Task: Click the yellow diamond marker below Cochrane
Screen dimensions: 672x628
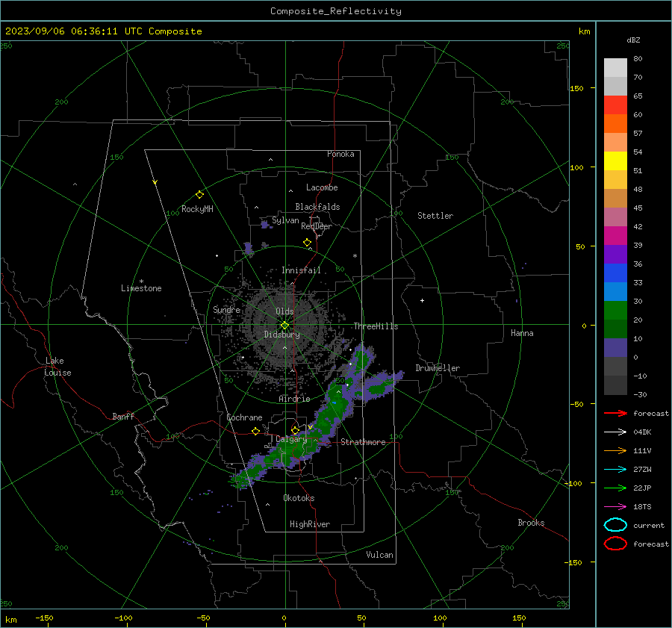Action: (255, 432)
